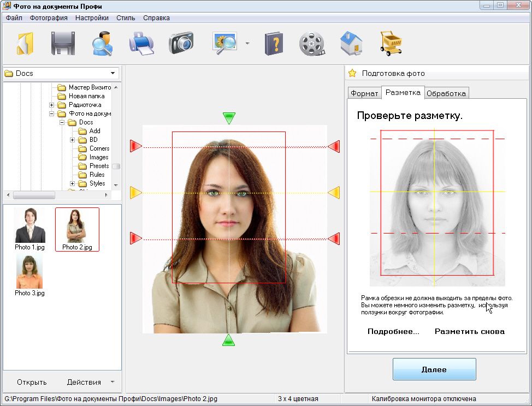Click the home page house icon
The image size is (532, 406).
point(351,44)
